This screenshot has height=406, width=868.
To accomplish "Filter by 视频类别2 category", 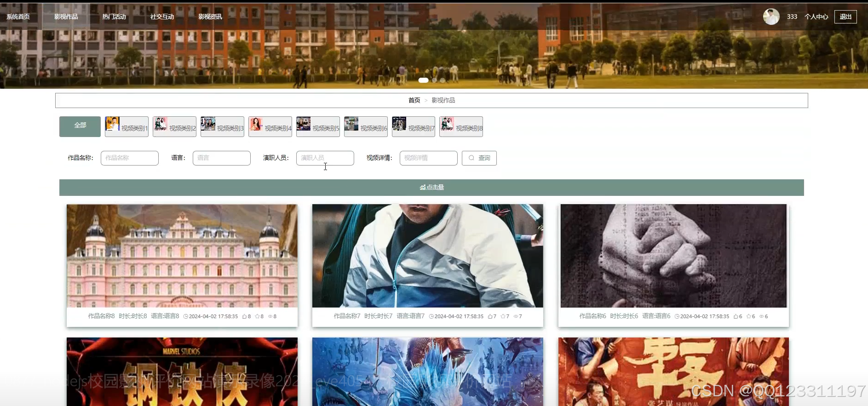I will click(174, 126).
